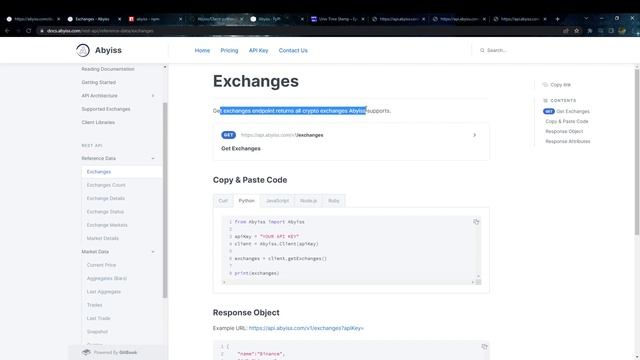
Task: Open the API Key nav link
Action: [x=258, y=51]
